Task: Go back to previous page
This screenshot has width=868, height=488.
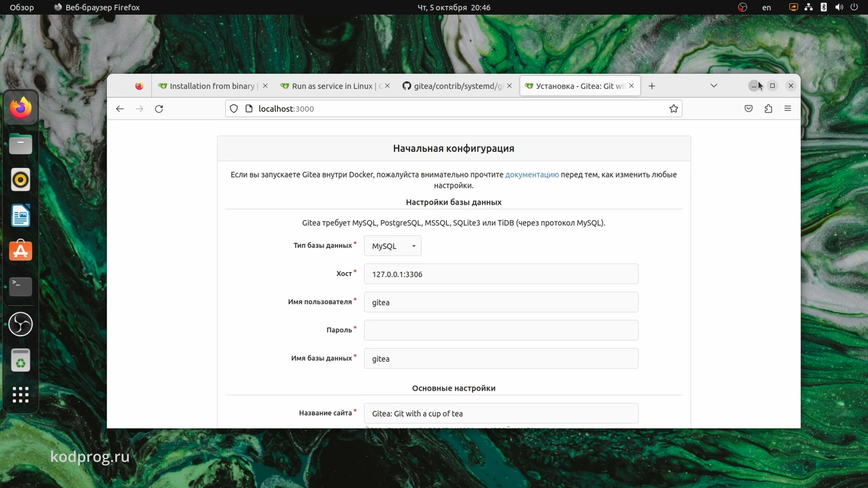Action: (120, 109)
